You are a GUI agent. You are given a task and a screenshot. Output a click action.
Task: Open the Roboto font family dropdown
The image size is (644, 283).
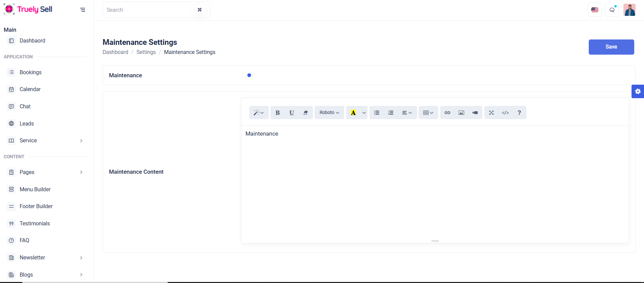(x=329, y=113)
